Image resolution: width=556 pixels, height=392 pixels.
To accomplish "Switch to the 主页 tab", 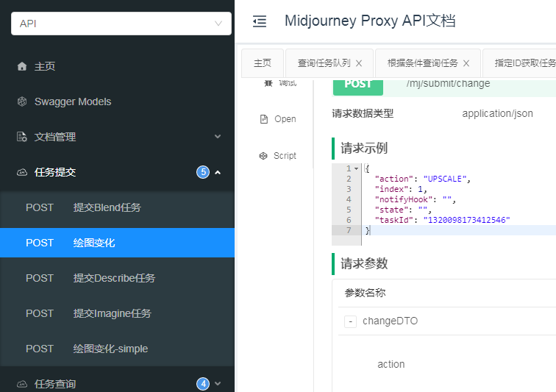I will (x=263, y=63).
